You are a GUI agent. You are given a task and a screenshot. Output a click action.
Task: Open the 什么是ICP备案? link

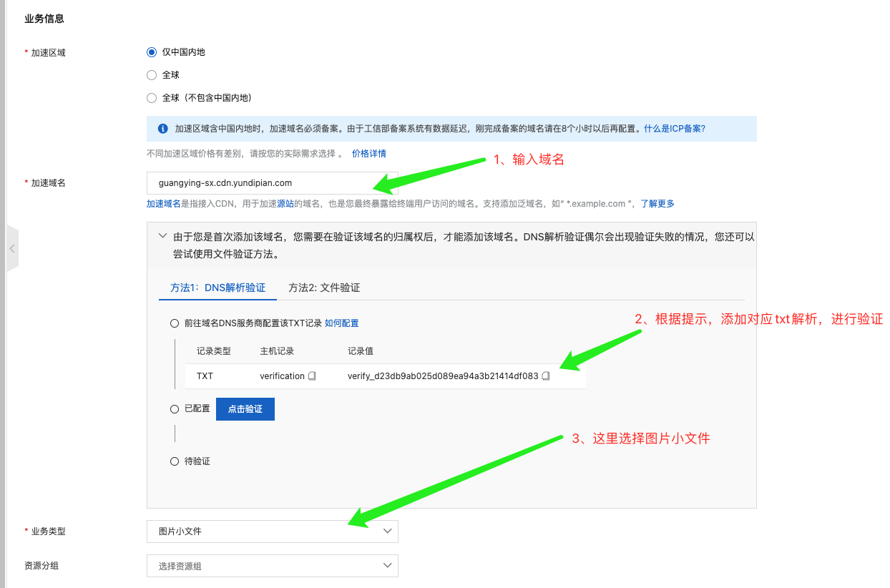[674, 129]
